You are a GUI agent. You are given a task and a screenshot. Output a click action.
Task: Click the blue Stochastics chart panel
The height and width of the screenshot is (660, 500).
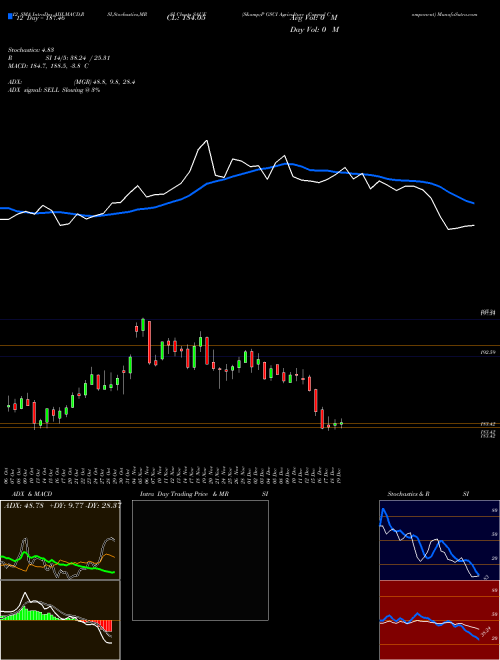pos(439,540)
